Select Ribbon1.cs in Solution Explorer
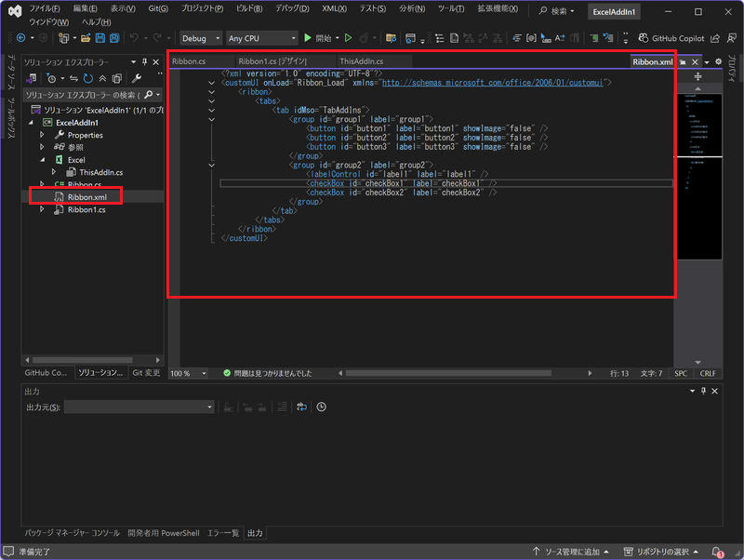Screen dimensions: 744x560 86,210
